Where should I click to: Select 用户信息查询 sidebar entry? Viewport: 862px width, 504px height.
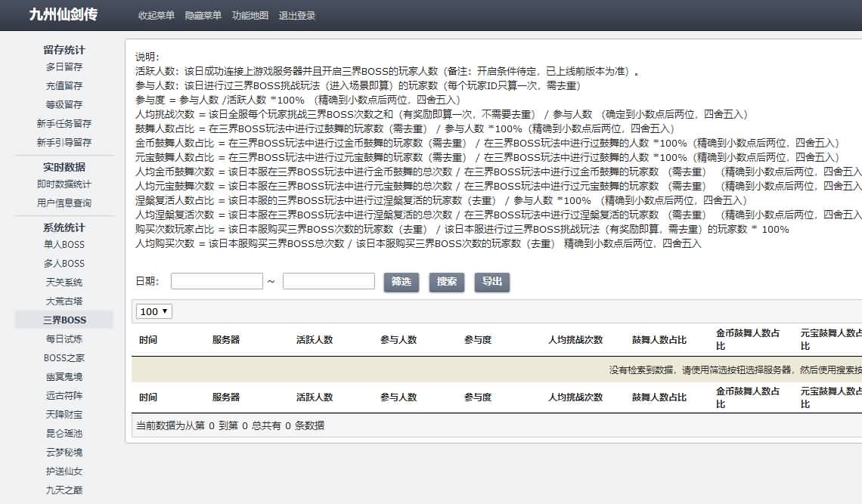pyautogui.click(x=64, y=203)
